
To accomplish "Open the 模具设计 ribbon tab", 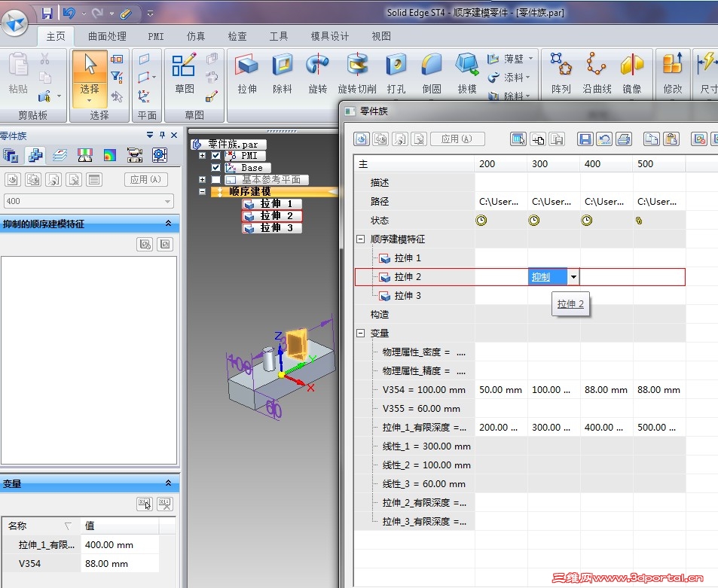I will click(330, 36).
